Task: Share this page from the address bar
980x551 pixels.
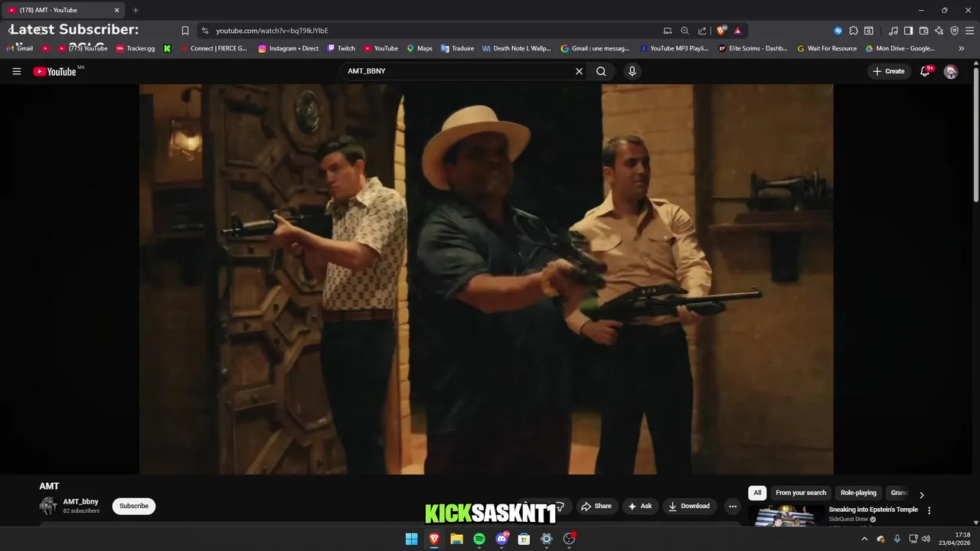Action: (x=702, y=31)
